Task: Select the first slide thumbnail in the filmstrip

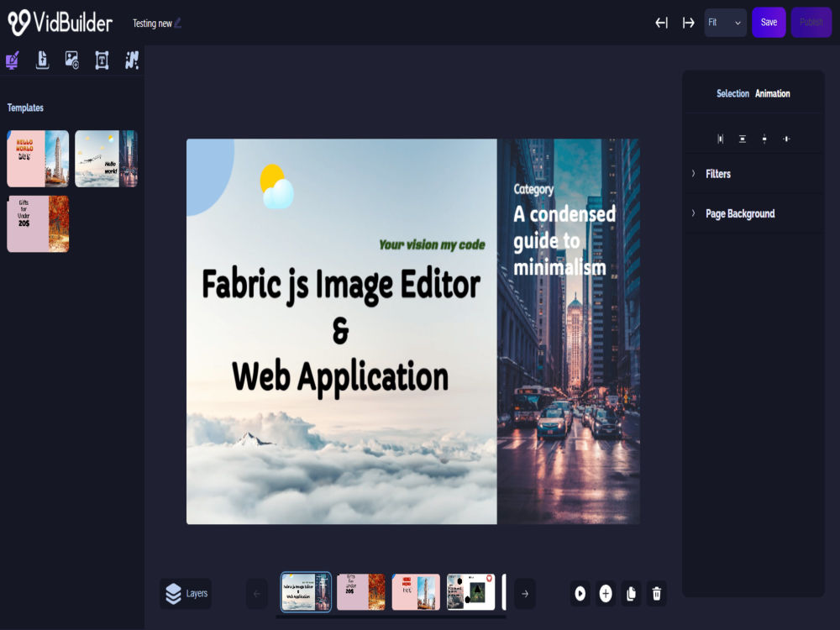Action: [x=306, y=592]
